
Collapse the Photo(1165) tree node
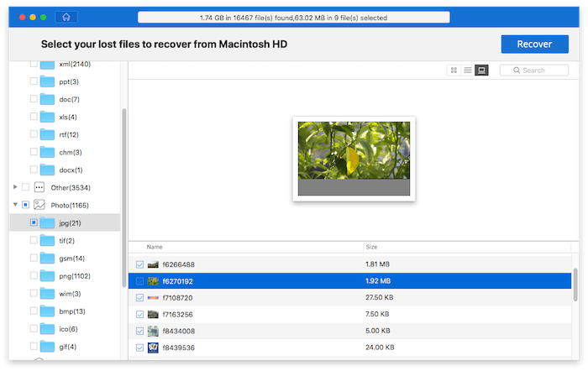(x=15, y=205)
